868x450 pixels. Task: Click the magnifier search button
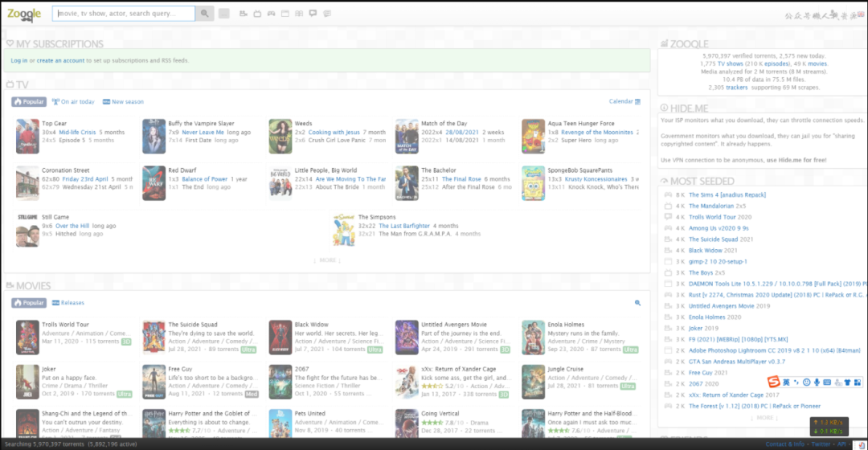[205, 14]
